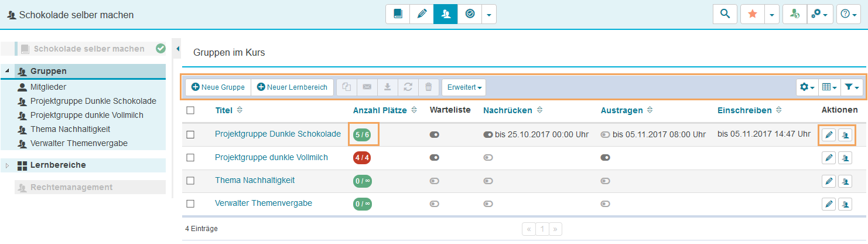Click the synchronize refresh toolbar icon
Image resolution: width=868 pixels, height=244 pixels.
coord(408,87)
